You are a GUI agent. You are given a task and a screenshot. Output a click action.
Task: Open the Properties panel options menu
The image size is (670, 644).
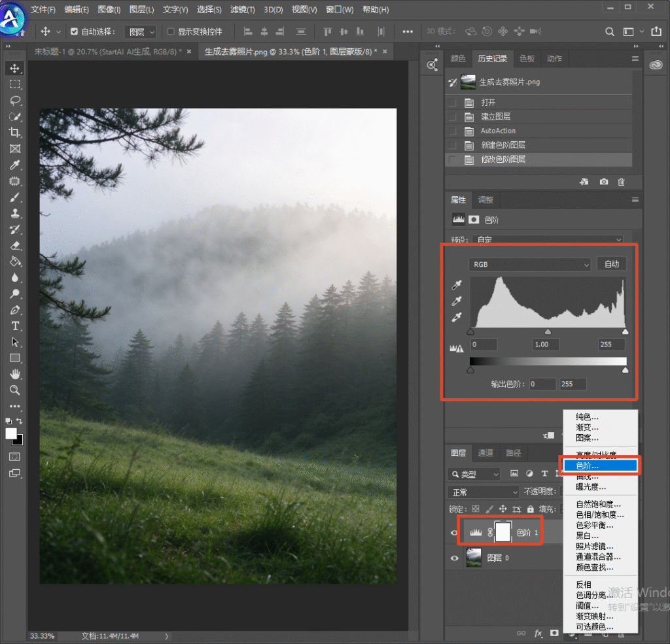point(635,199)
